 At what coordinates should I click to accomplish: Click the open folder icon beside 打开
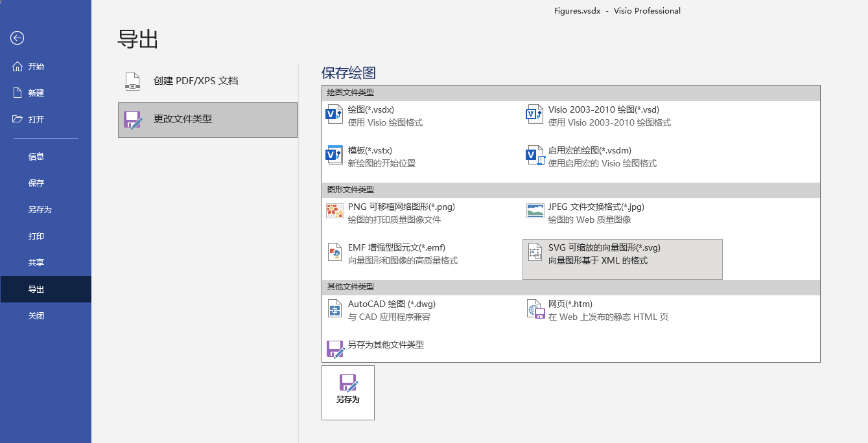pyautogui.click(x=18, y=119)
